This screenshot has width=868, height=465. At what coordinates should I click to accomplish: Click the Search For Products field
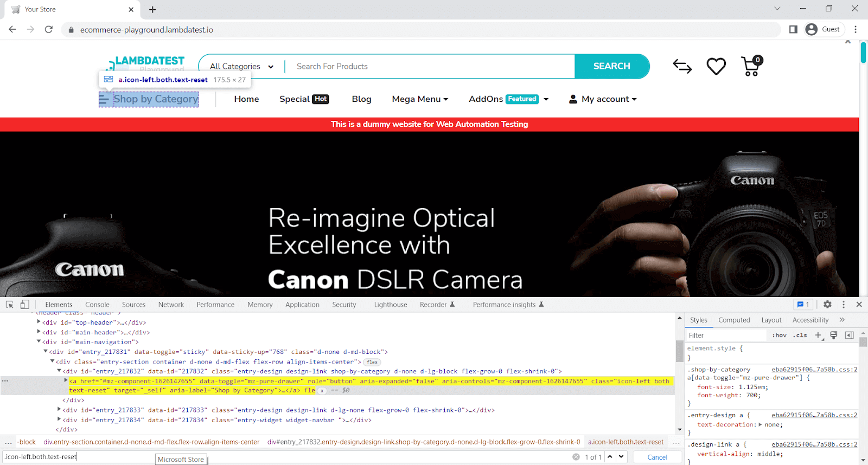click(x=429, y=66)
